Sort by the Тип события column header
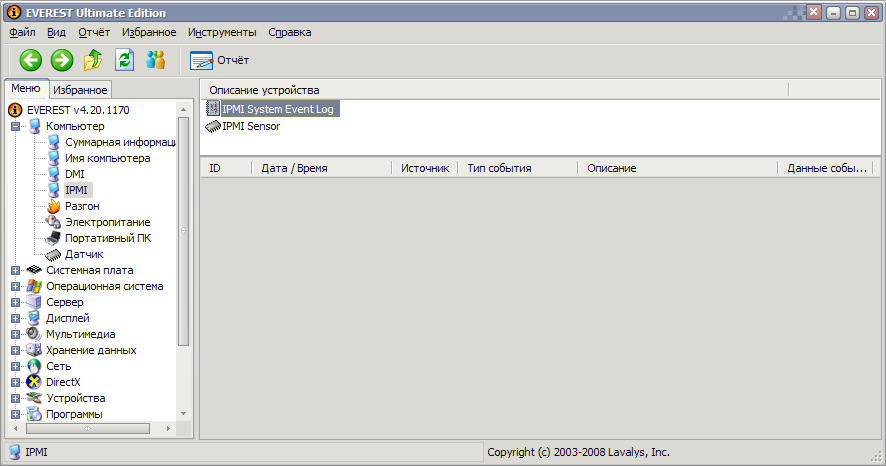Viewport: 886px width, 466px height. (x=518, y=168)
